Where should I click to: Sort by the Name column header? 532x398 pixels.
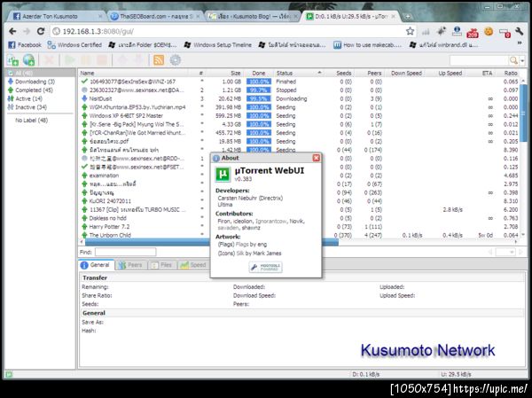[87, 73]
